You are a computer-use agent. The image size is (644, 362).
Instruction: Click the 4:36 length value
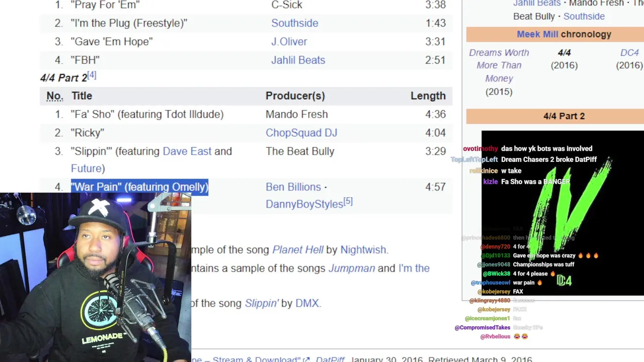pyautogui.click(x=435, y=115)
